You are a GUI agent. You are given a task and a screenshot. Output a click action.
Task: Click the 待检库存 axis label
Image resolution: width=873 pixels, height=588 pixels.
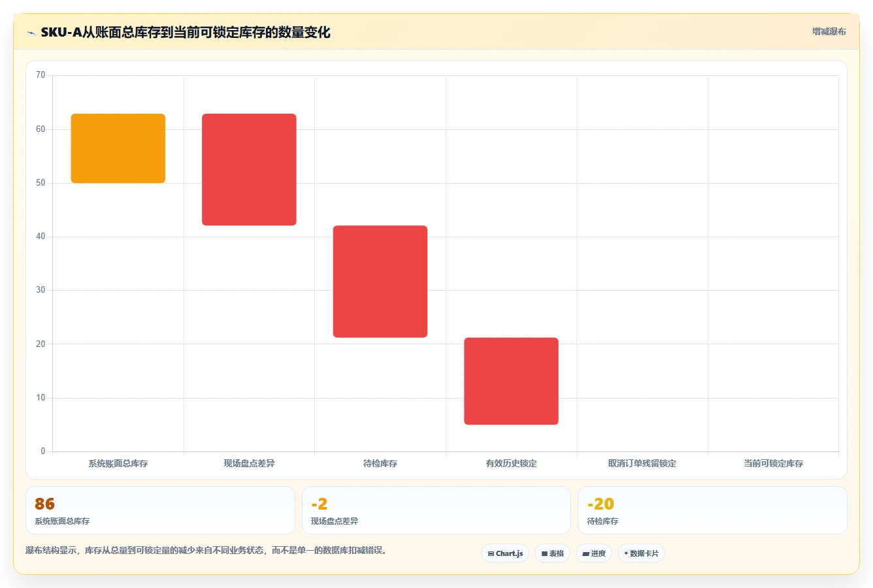(x=380, y=463)
